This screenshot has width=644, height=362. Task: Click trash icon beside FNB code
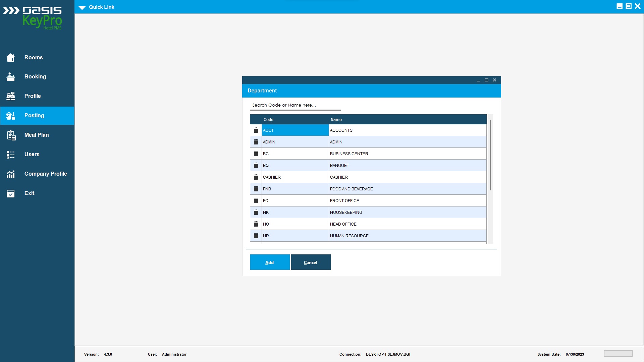point(256,189)
